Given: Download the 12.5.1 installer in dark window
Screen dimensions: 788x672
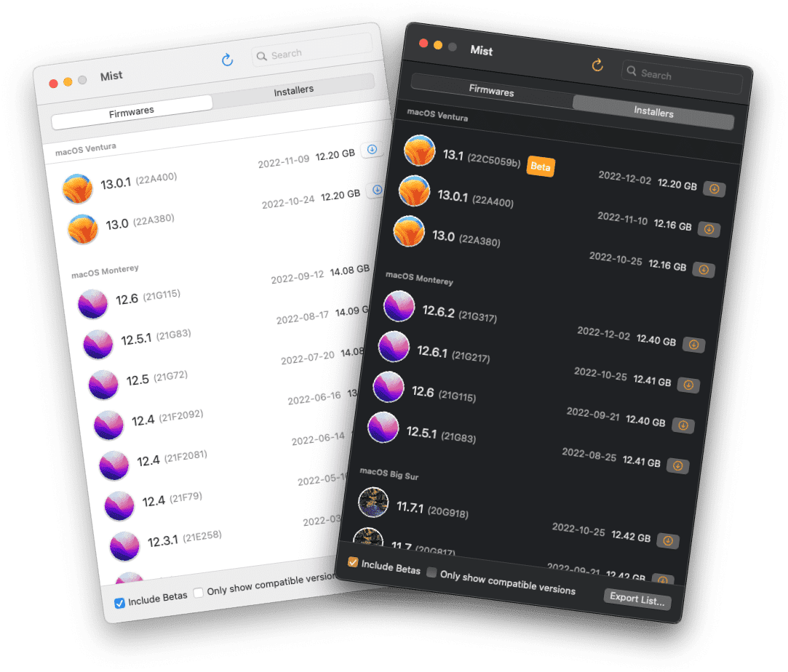Looking at the screenshot, I should [677, 465].
